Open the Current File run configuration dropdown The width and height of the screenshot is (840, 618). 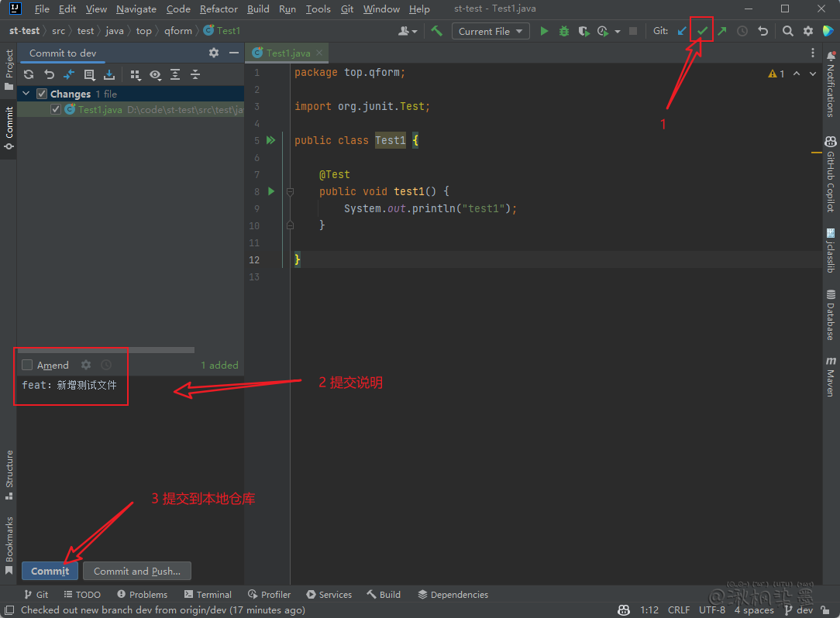point(491,31)
